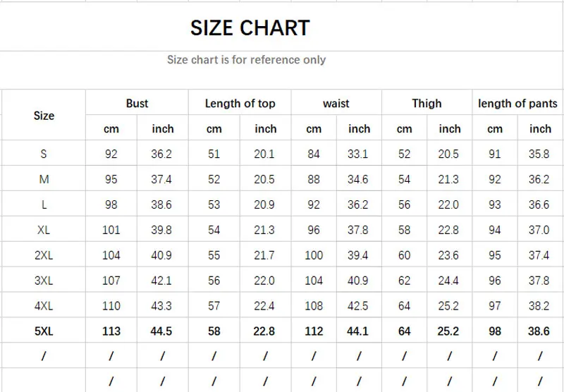Click the waist header cell
Image resolution: width=564 pixels, height=392 pixels.
(336, 104)
